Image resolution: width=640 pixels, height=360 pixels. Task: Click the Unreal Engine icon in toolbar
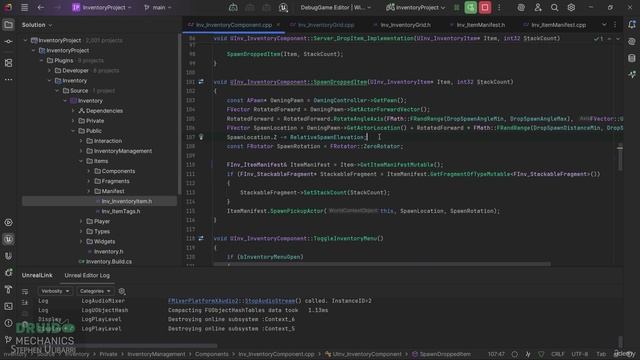[283, 7]
